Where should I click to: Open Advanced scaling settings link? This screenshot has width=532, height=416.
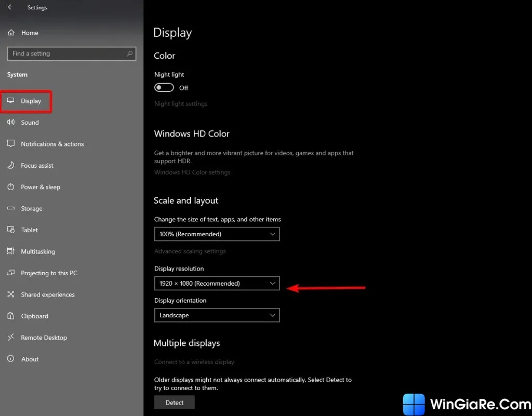tap(190, 251)
